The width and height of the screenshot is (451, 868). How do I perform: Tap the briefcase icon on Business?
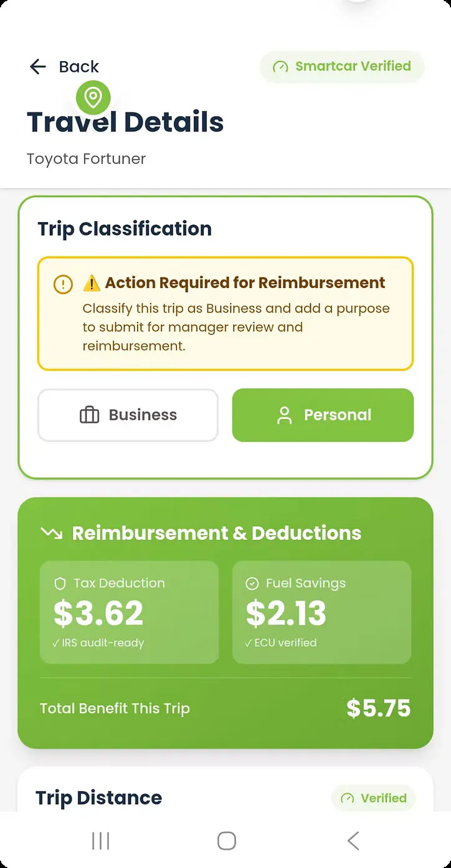90,415
